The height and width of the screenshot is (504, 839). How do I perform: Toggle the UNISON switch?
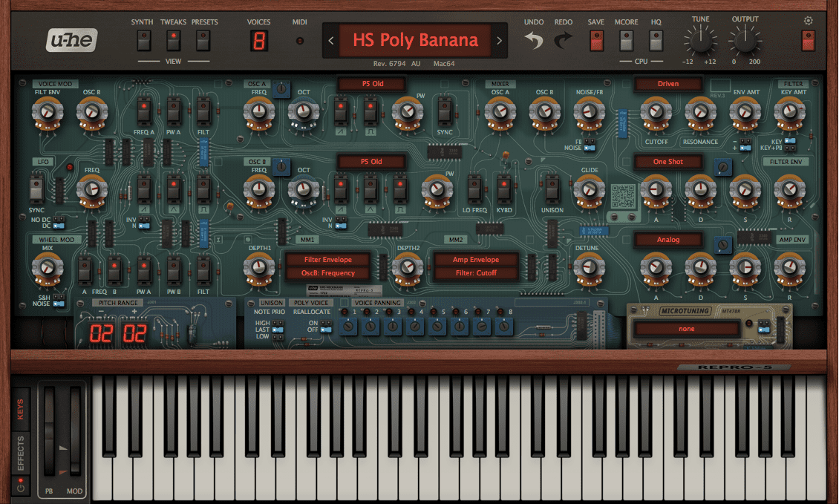(x=552, y=189)
